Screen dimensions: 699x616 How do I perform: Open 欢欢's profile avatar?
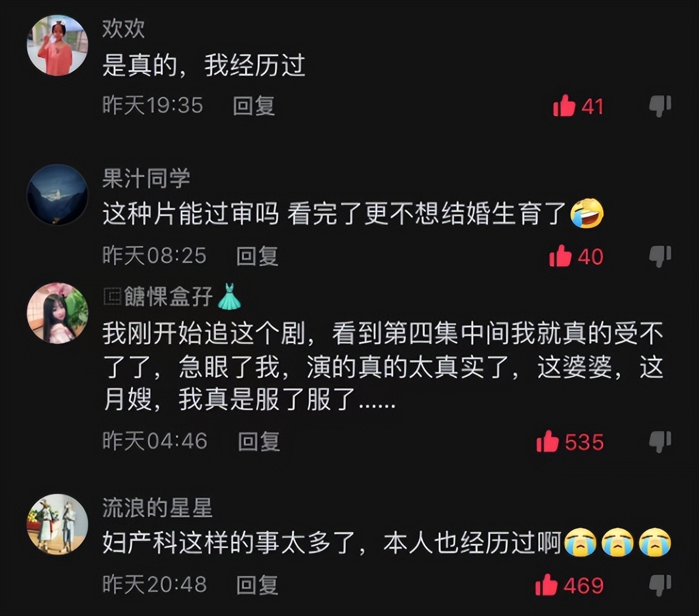pos(58,45)
